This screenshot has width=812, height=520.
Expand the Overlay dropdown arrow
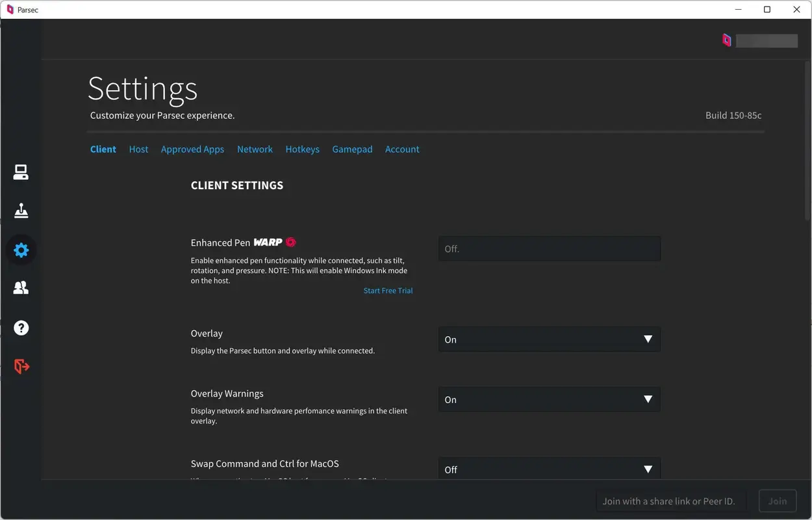tap(648, 339)
